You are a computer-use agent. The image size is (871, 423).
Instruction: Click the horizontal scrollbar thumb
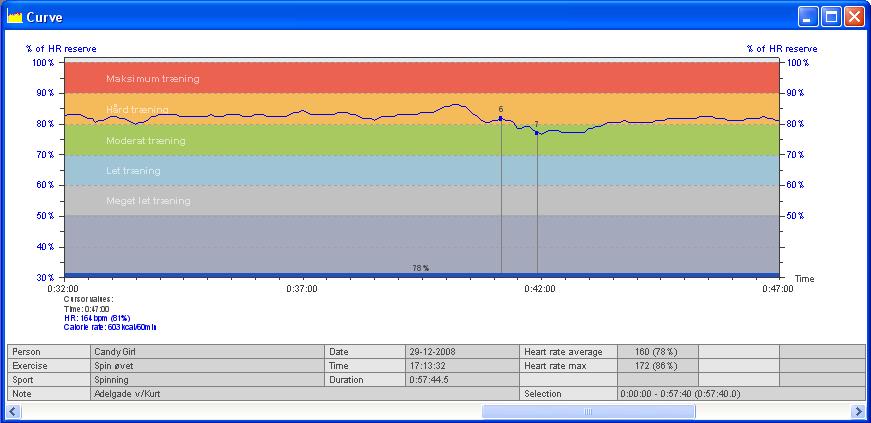pos(588,411)
